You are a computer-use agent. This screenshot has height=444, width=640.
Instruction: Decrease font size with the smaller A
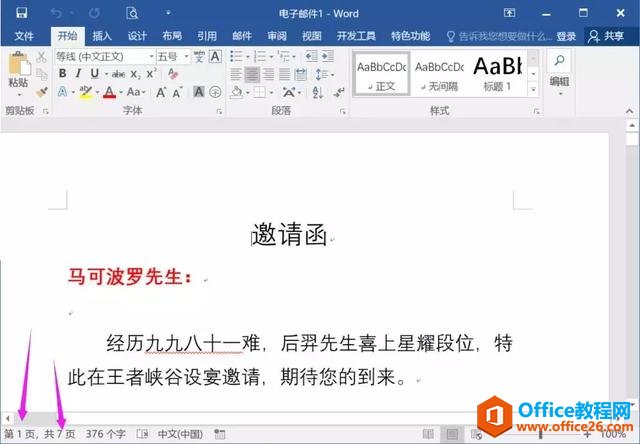click(177, 93)
